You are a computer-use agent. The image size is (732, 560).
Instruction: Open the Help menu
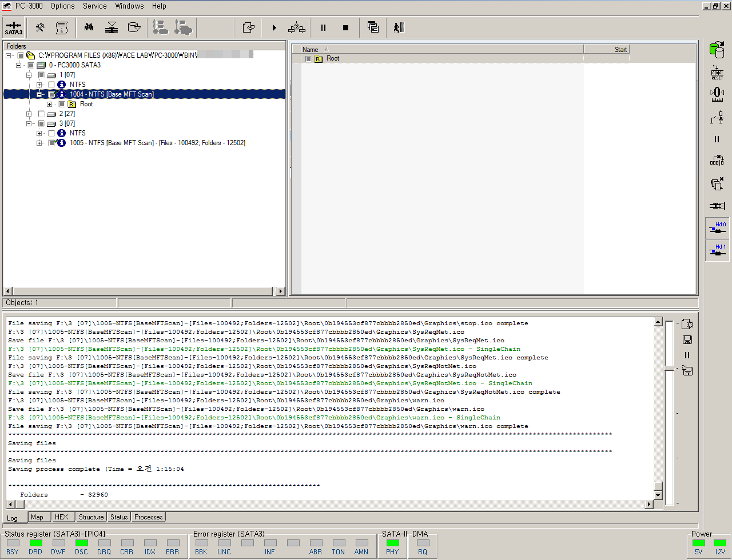coord(159,6)
